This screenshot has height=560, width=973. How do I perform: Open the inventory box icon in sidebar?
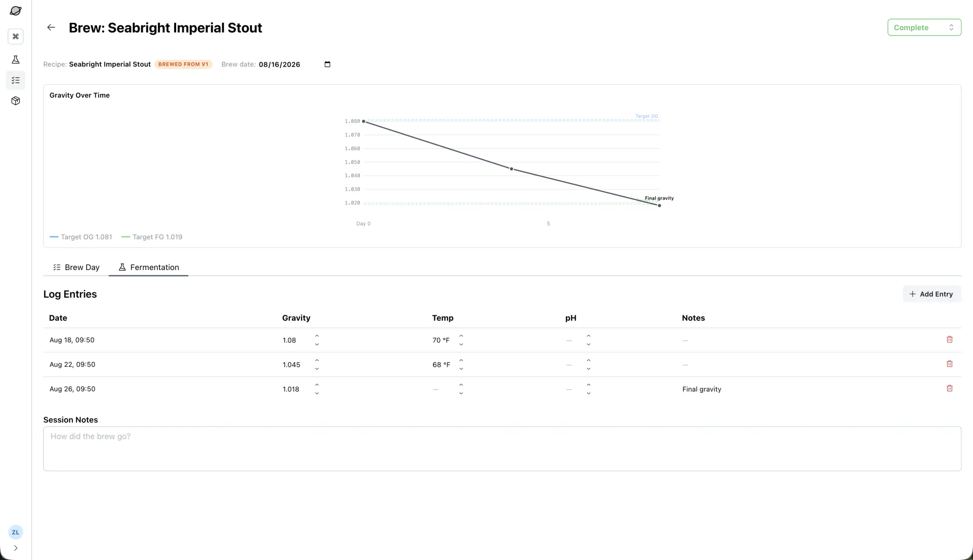[16, 101]
